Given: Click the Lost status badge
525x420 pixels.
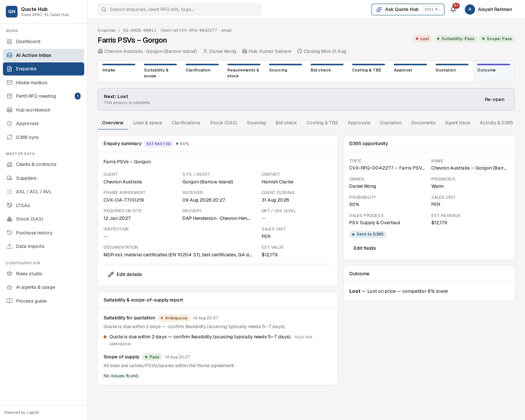Looking at the screenshot, I should click(422, 39).
